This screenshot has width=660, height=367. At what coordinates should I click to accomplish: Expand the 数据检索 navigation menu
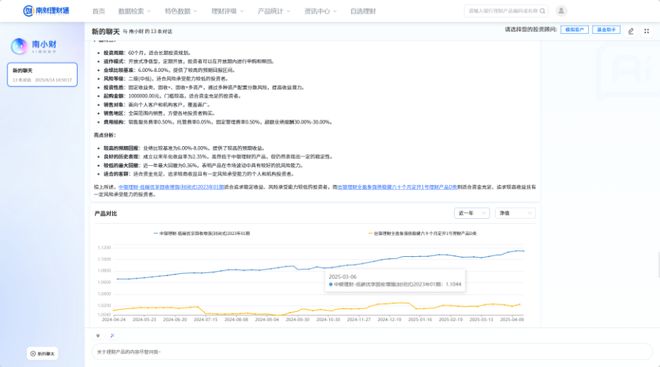pyautogui.click(x=134, y=11)
